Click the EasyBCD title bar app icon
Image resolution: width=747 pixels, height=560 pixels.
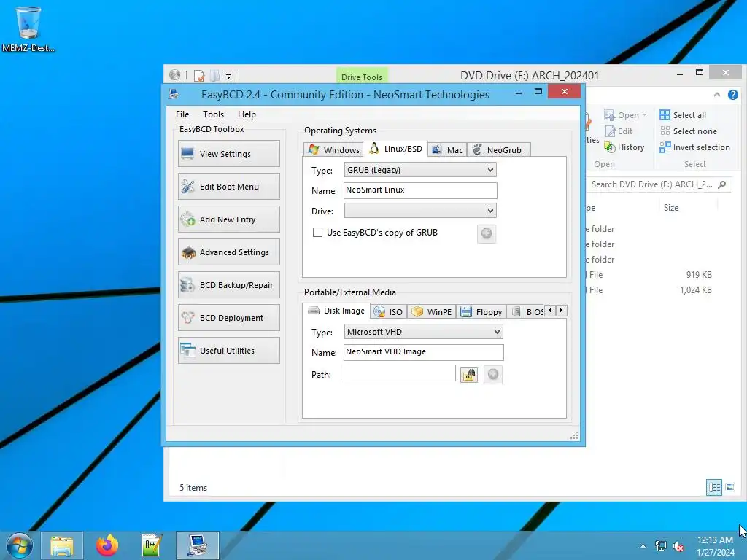pos(174,94)
